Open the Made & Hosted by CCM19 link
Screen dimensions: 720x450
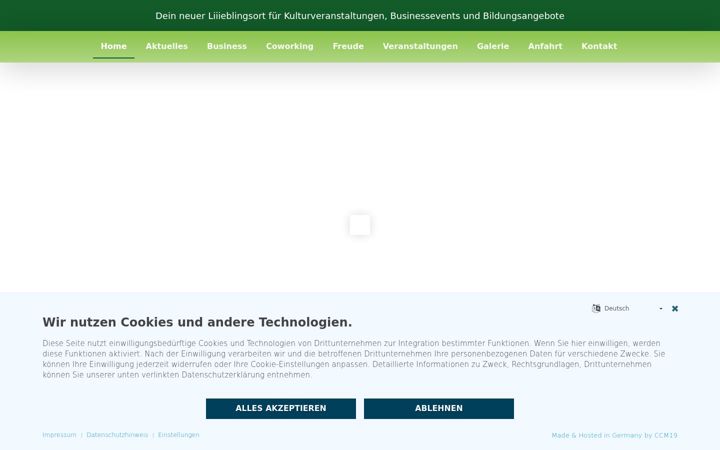614,435
